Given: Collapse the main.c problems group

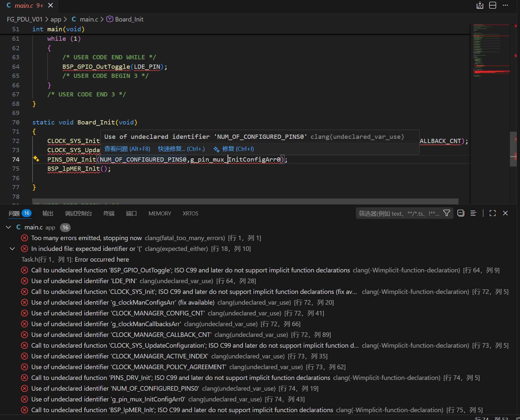Looking at the screenshot, I should pyautogui.click(x=8, y=227).
